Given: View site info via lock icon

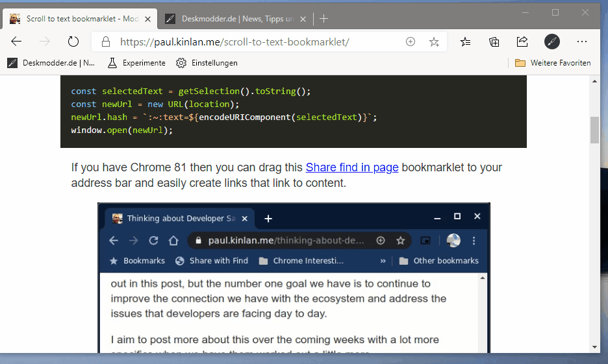Looking at the screenshot, I should [x=105, y=42].
